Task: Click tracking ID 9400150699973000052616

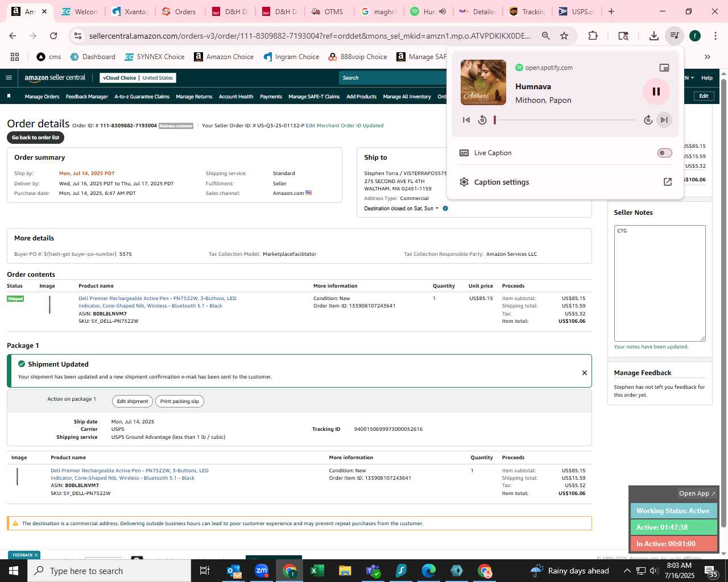Action: click(388, 429)
